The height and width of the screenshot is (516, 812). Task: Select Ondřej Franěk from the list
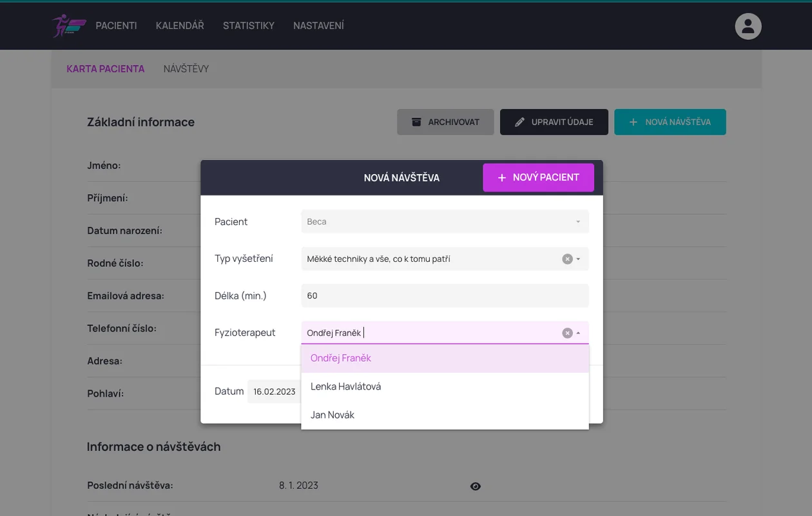pyautogui.click(x=341, y=358)
